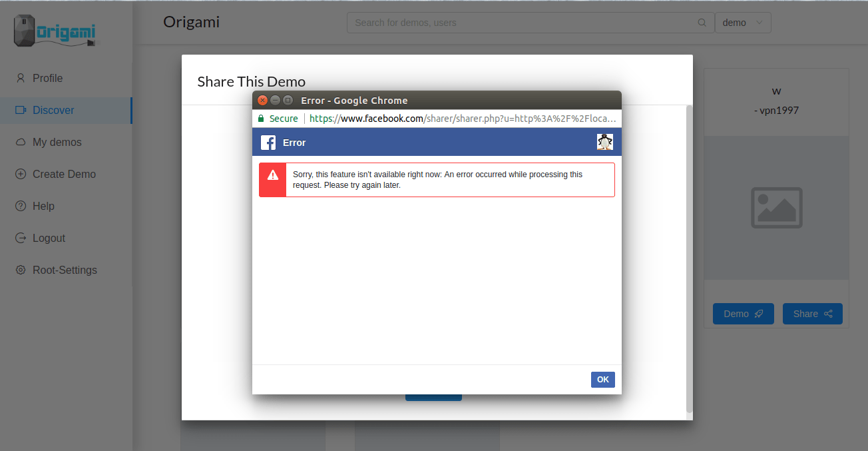Click the Logout arrow icon
This screenshot has height=451, width=868.
click(x=21, y=238)
